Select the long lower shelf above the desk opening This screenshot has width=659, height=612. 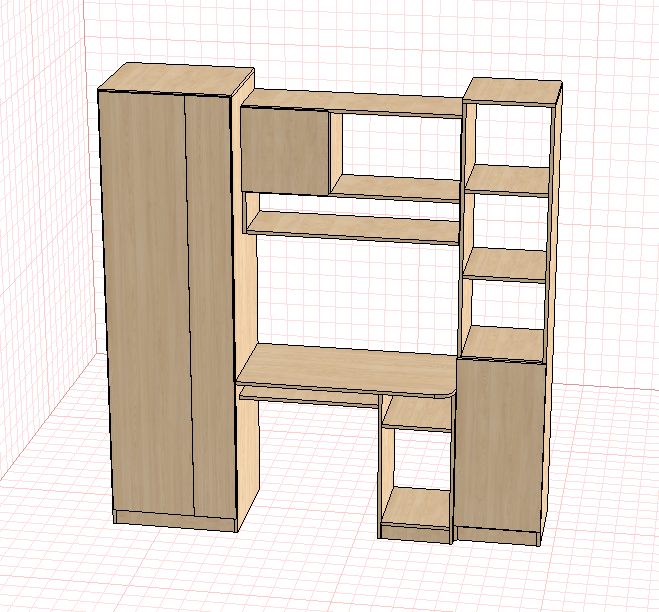pyautogui.click(x=353, y=227)
